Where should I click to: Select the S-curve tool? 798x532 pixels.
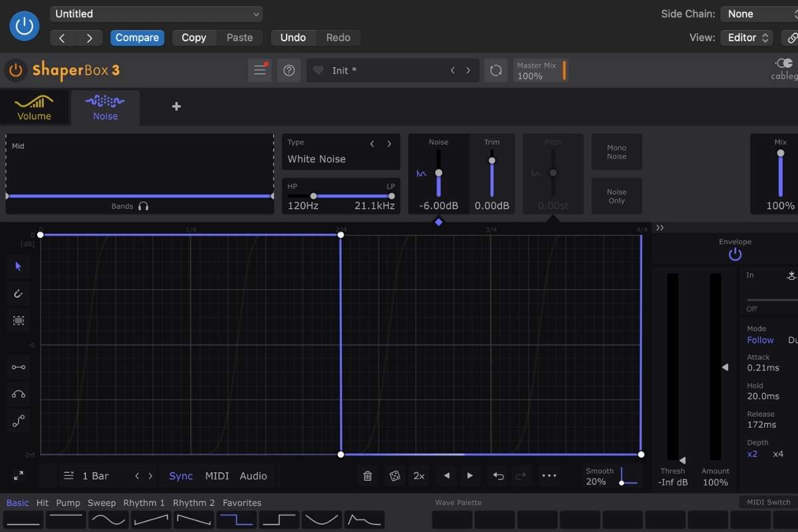(x=19, y=420)
